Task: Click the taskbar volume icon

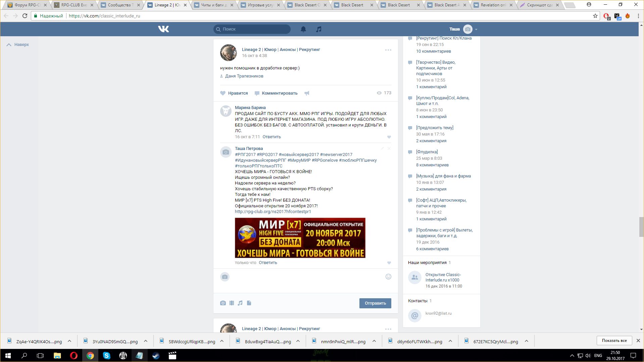Action: pyautogui.click(x=588, y=356)
